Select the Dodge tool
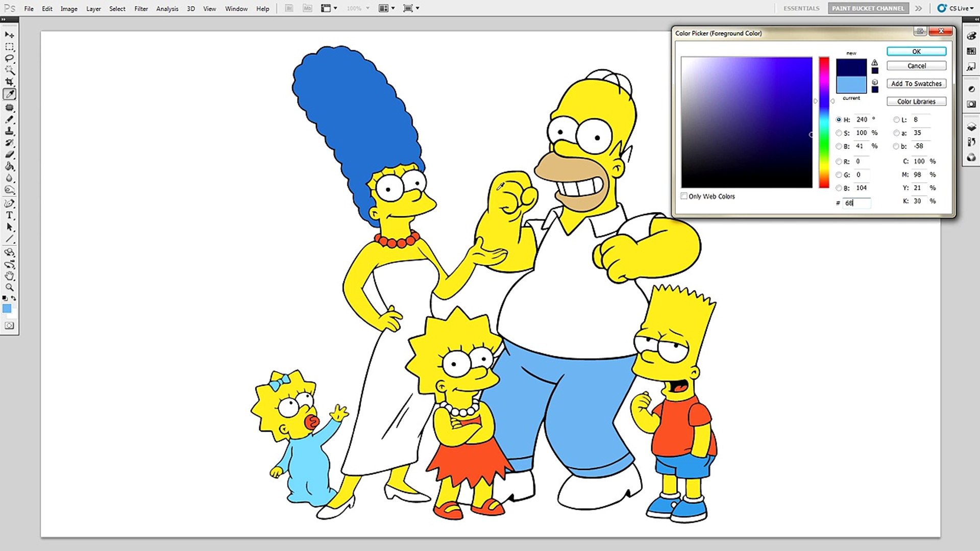 tap(9, 189)
